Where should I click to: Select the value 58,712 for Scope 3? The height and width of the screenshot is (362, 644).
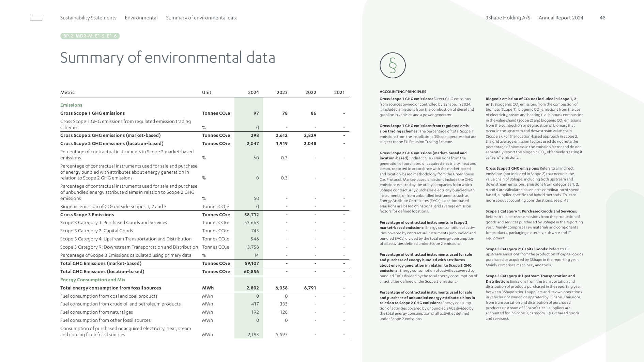(251, 215)
